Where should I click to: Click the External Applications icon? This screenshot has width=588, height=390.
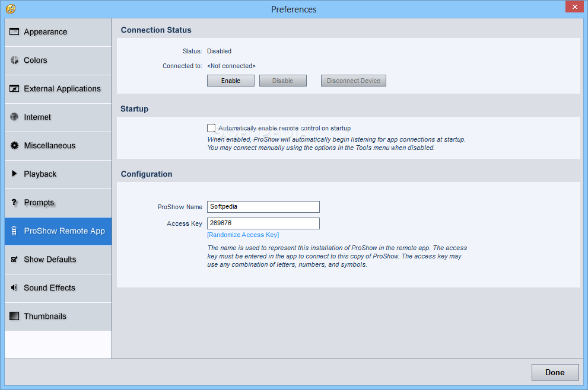point(14,88)
